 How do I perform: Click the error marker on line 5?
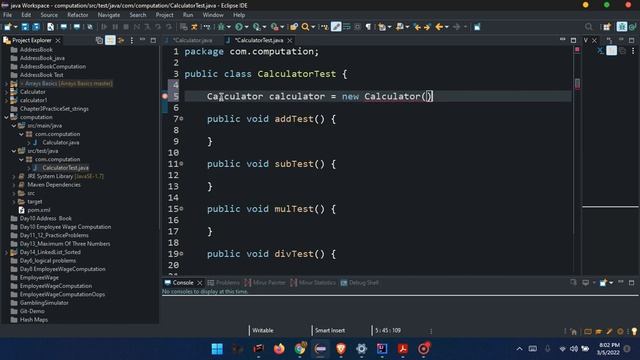pyautogui.click(x=165, y=96)
